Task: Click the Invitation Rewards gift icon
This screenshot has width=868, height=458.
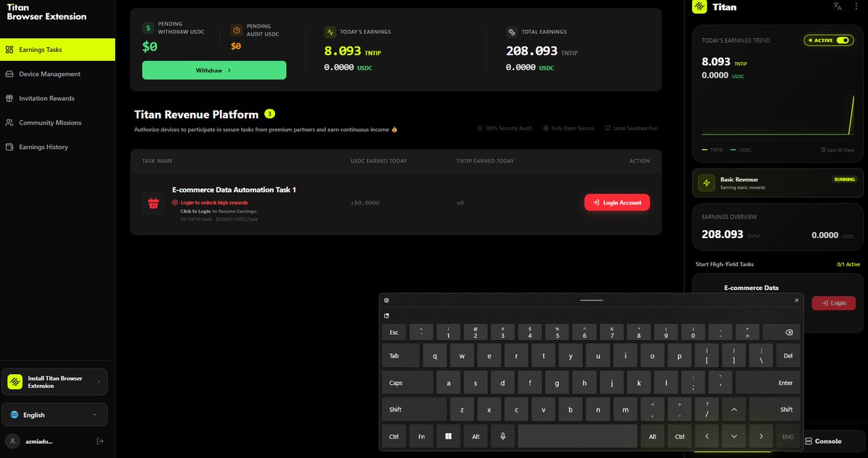Action: coord(9,98)
